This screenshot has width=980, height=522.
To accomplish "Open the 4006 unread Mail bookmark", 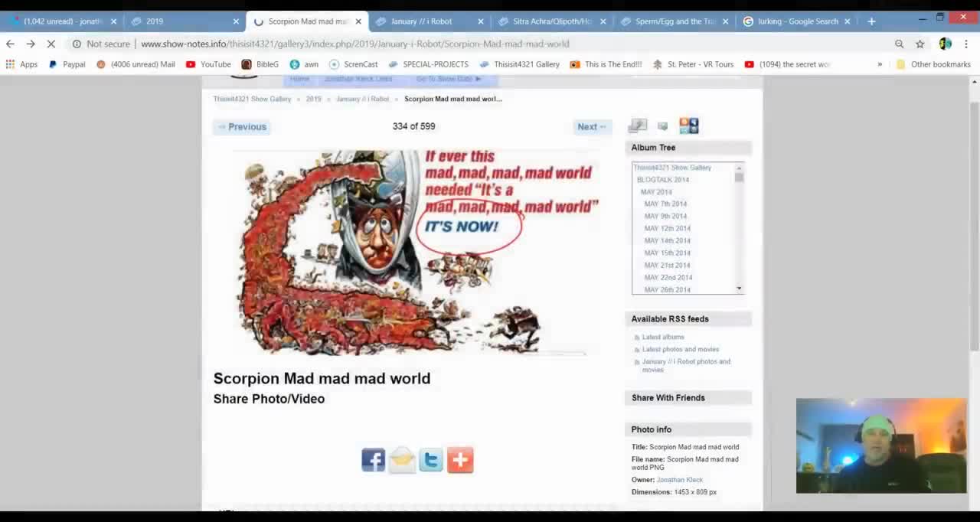I will pos(136,64).
